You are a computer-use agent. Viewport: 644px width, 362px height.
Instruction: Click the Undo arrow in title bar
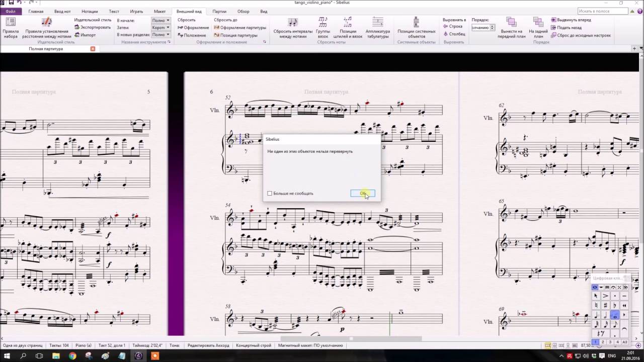[x=19, y=3]
